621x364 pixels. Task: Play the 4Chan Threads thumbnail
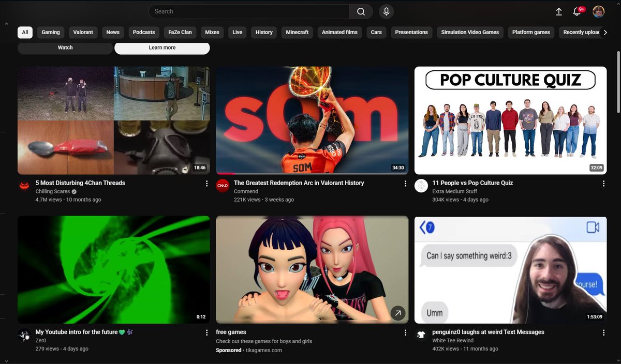click(114, 120)
